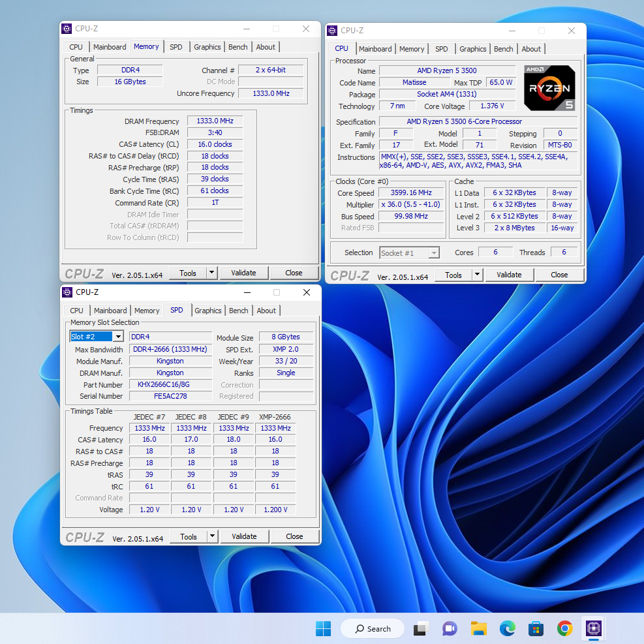The height and width of the screenshot is (644, 644).
Task: Open Tools dropdown arrow in the processor window
Action: pyautogui.click(x=477, y=275)
